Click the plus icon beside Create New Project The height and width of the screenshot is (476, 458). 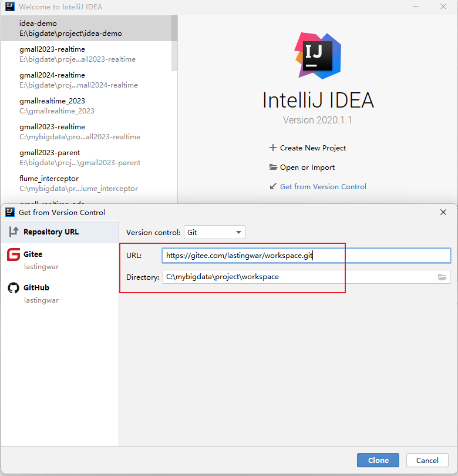coord(272,148)
